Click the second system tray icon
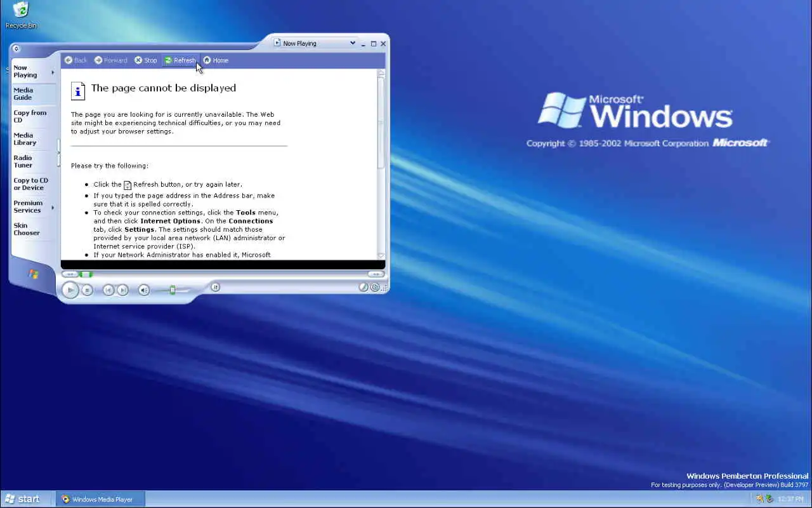The width and height of the screenshot is (812, 508). tap(769, 499)
